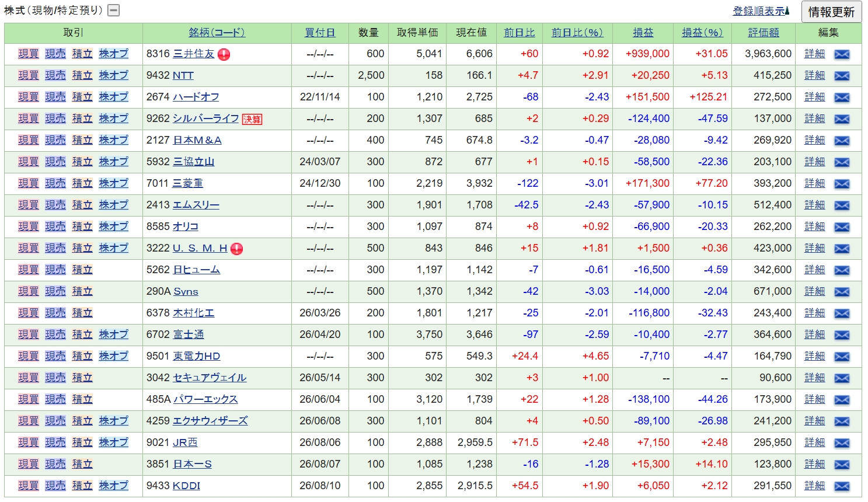This screenshot has height=502, width=868.
Task: Click 現買 in the 290A Syns row
Action: click(x=29, y=291)
